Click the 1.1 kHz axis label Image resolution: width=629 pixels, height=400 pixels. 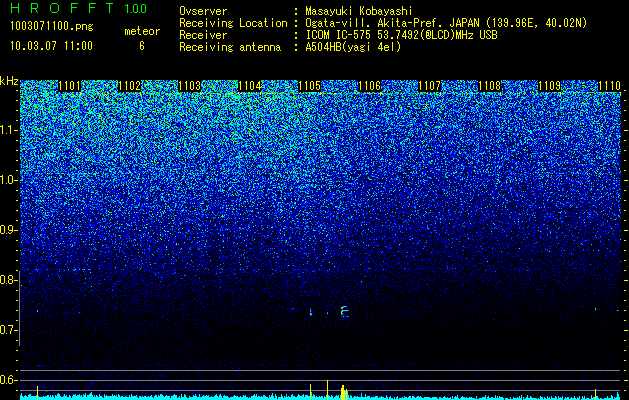[x=8, y=130]
